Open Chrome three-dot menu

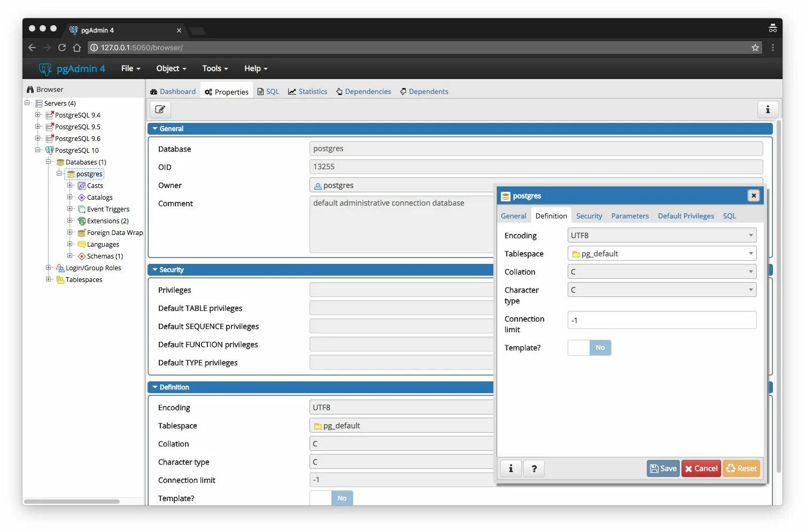[773, 48]
